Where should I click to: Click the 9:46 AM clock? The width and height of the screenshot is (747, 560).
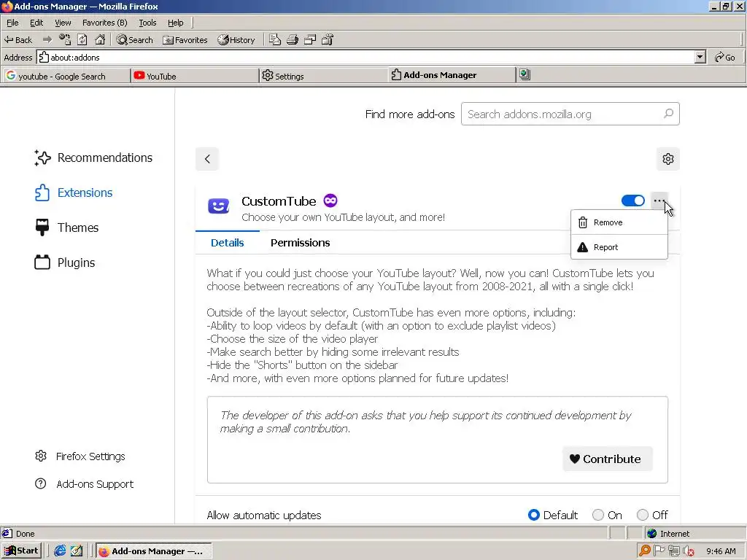pos(721,551)
